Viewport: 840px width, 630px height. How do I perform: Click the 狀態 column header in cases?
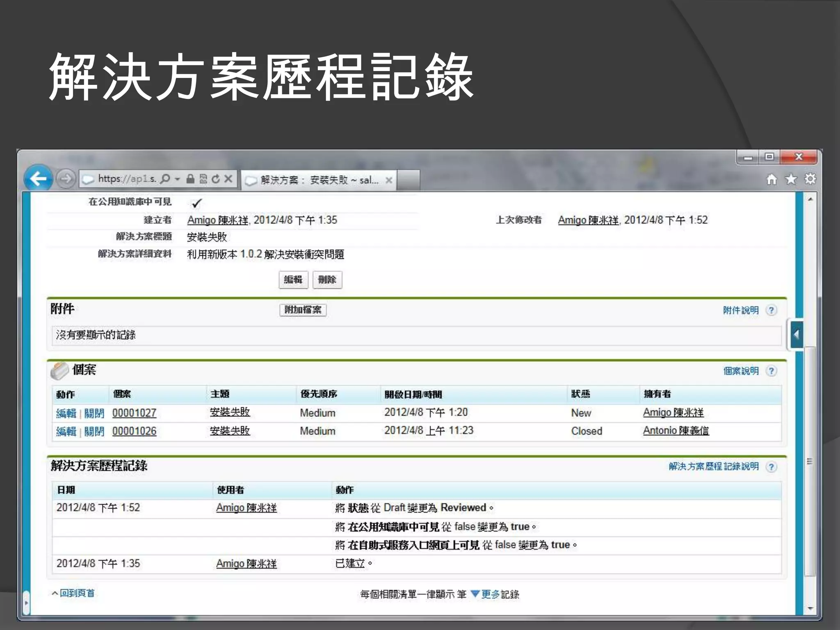tap(580, 394)
